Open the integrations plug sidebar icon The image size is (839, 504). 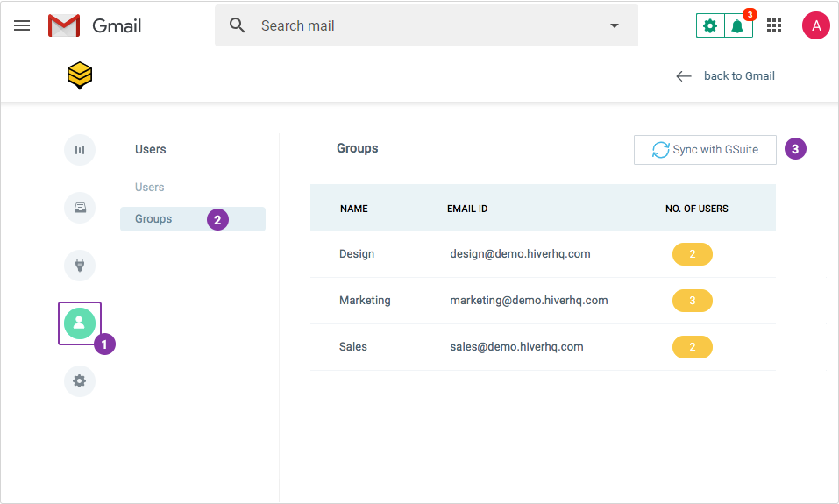tap(80, 266)
